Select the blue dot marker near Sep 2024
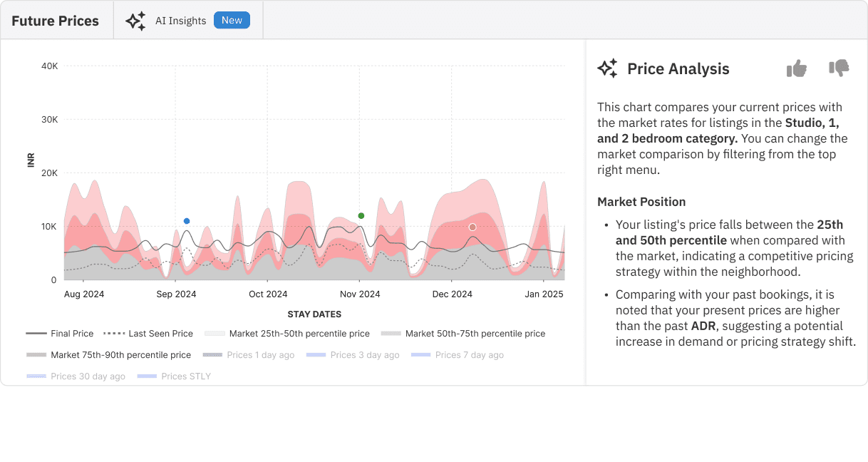 (x=187, y=221)
